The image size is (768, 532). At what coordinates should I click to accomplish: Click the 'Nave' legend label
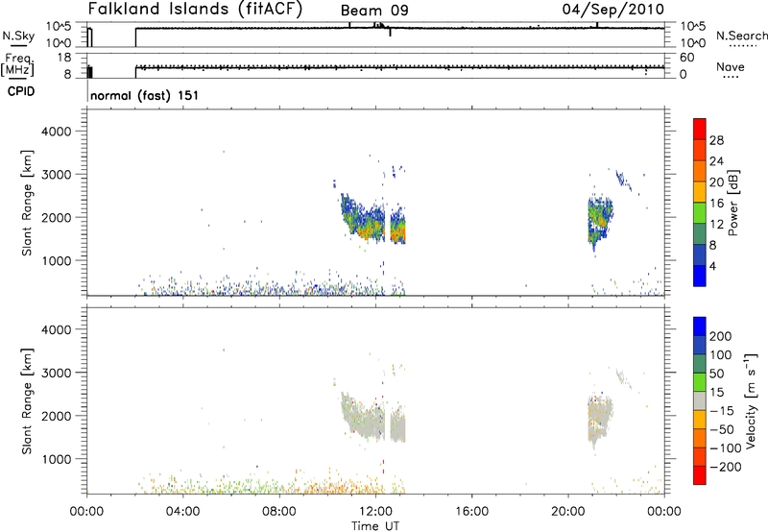coord(731,67)
